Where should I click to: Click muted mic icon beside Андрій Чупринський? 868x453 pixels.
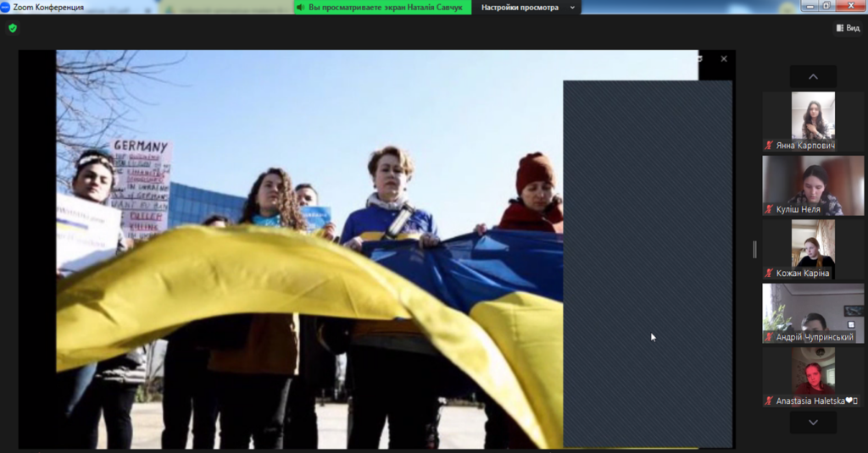[x=769, y=337]
